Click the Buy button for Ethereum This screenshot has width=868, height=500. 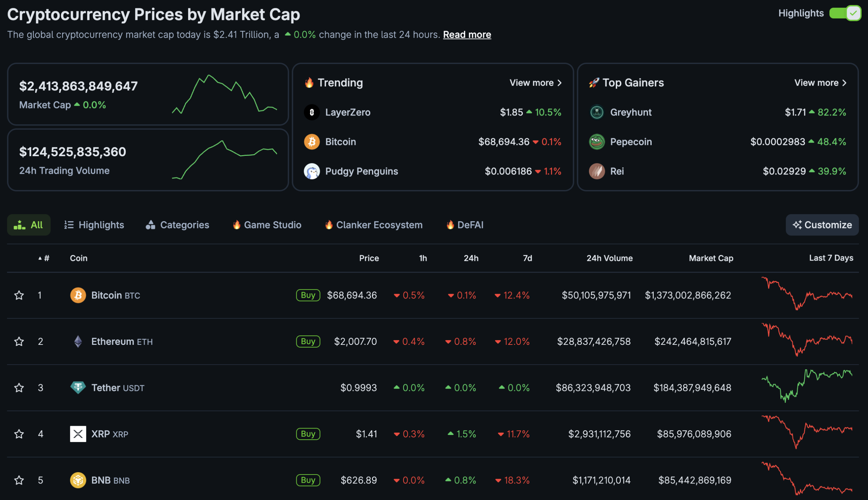(x=308, y=341)
